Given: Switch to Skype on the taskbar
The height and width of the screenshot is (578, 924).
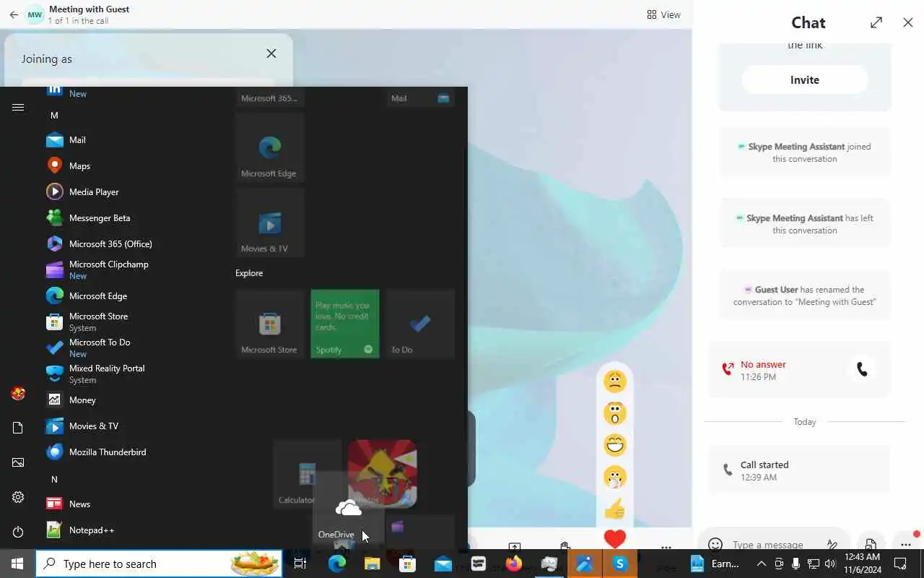Looking at the screenshot, I should point(620,564).
